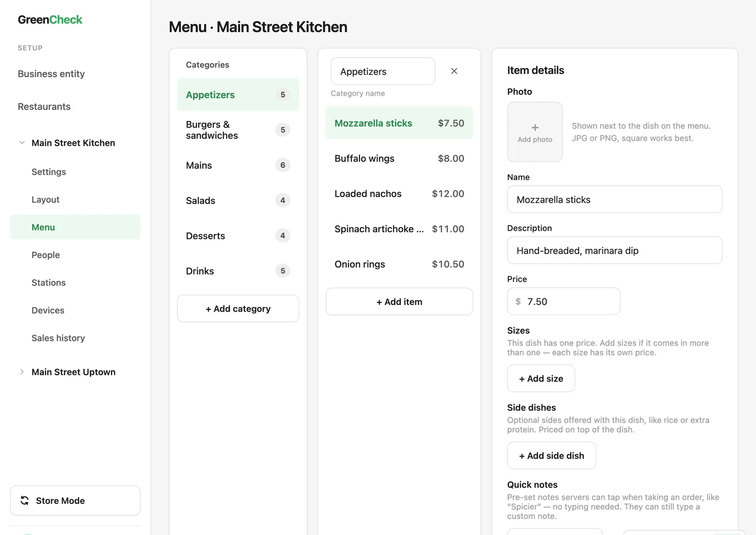Select Mozzarella sticks menu item
Image resolution: width=756 pixels, height=535 pixels.
point(399,123)
